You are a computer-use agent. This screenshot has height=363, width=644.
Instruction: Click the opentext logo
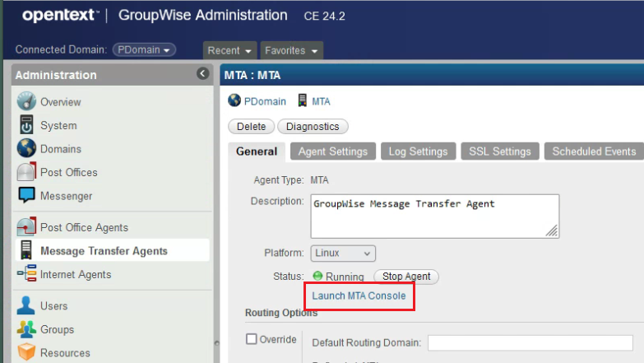(60, 15)
